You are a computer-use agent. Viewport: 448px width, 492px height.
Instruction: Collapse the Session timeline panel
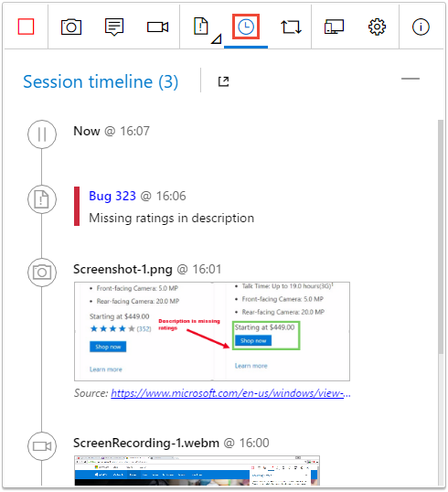(411, 79)
